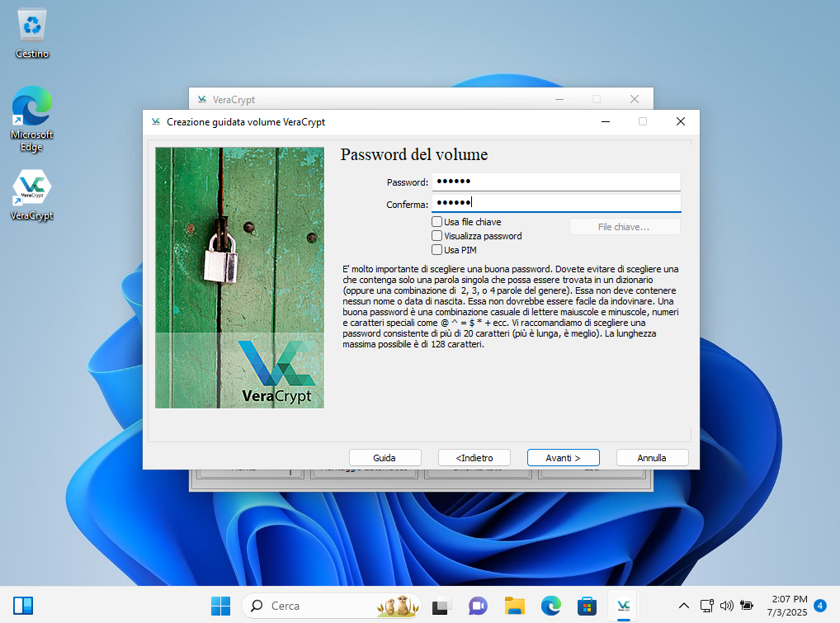This screenshot has width=840, height=623.
Task: Open network status in system tray
Action: click(706, 606)
